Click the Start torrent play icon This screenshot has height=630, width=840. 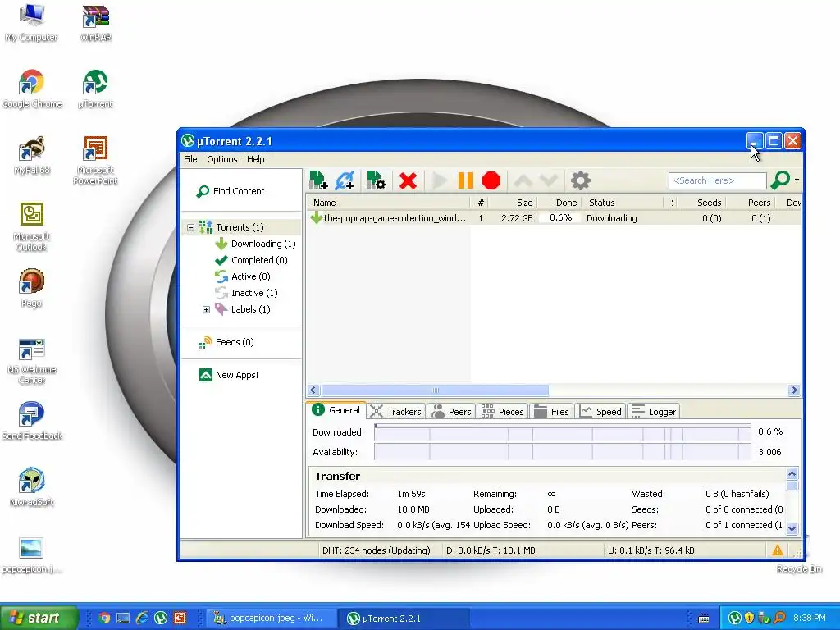tap(440, 181)
